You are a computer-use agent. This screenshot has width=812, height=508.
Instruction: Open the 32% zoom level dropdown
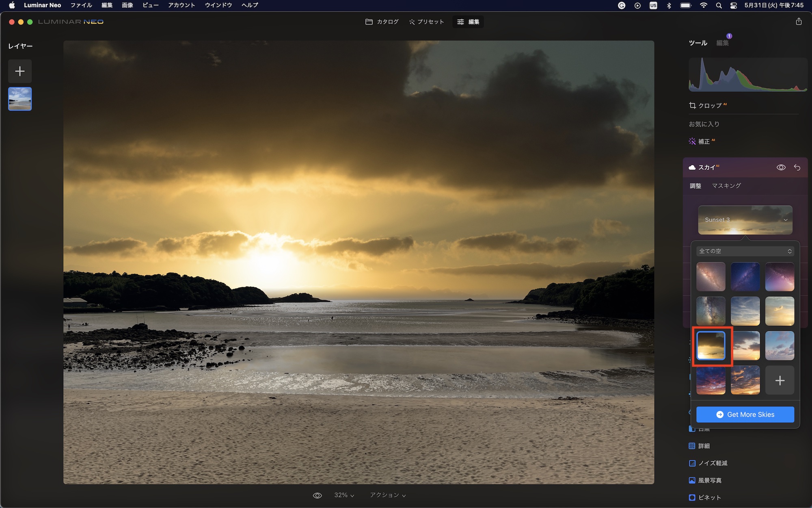pos(344,495)
